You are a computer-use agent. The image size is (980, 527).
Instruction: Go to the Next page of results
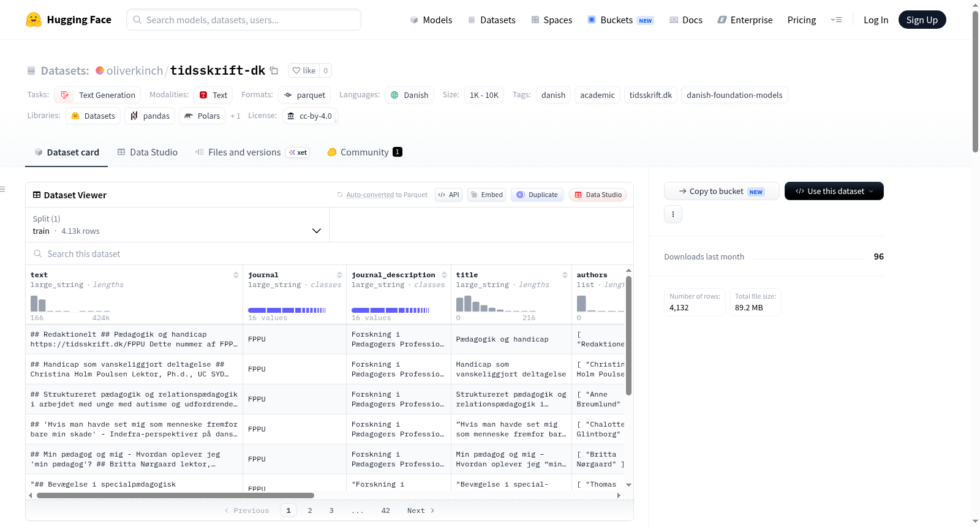tap(421, 510)
